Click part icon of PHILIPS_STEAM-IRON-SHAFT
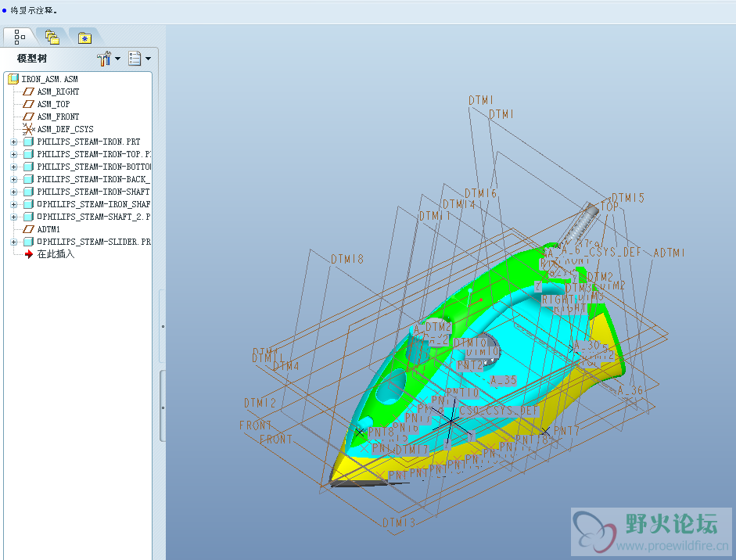The height and width of the screenshot is (560, 736). pos(29,192)
